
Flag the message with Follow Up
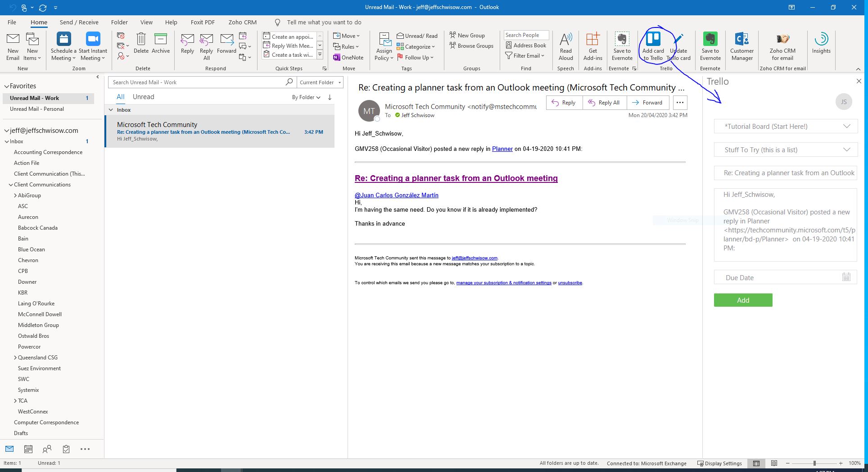pyautogui.click(x=415, y=57)
